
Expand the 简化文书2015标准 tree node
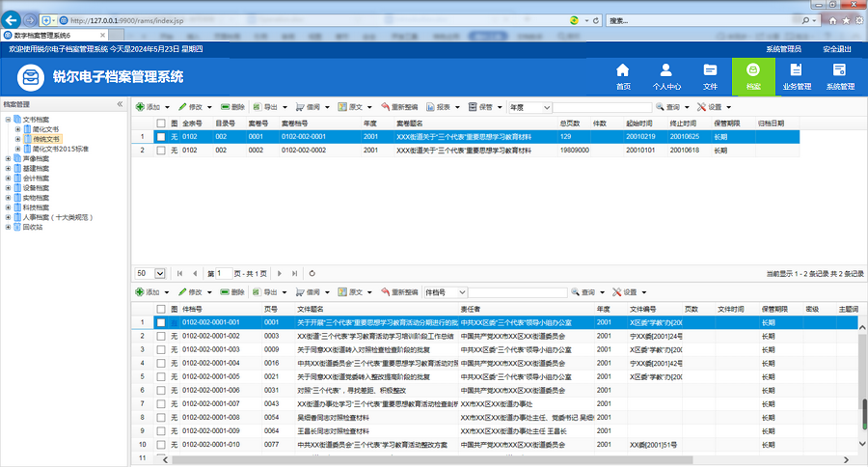(x=17, y=149)
